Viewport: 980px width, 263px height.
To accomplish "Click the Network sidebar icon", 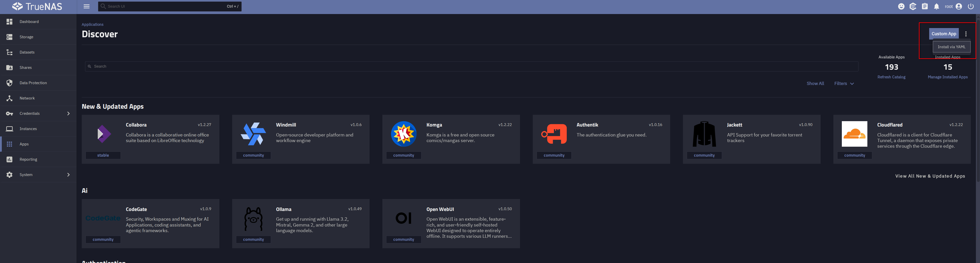I will 9,98.
